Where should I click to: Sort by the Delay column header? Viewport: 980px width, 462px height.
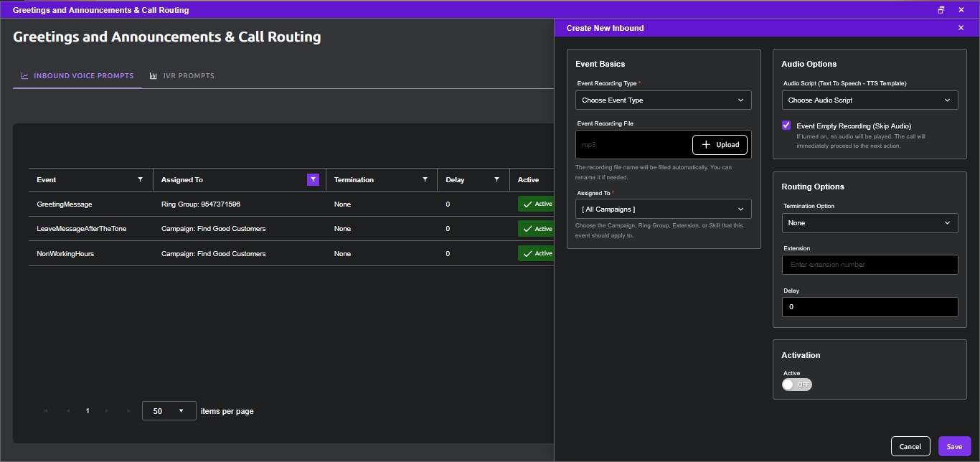pyautogui.click(x=455, y=180)
